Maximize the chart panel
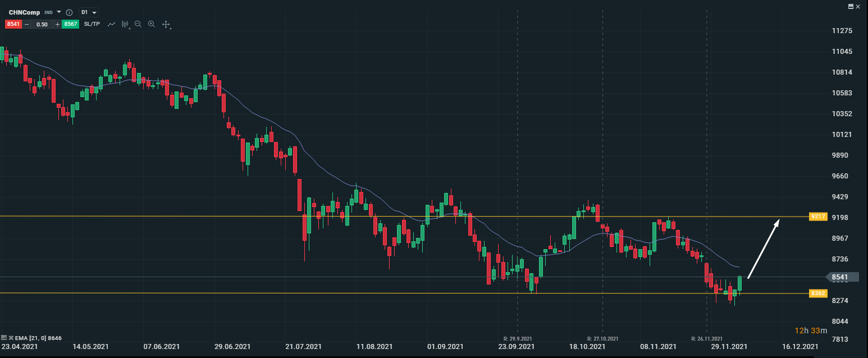This screenshot has height=358, width=868. coord(851,6)
